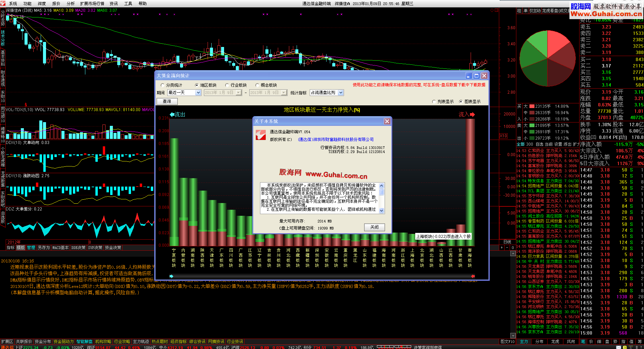The height and width of the screenshot is (349, 644).
Task: Click the red Tongdaxin logo in about dialog
Action: [261, 135]
